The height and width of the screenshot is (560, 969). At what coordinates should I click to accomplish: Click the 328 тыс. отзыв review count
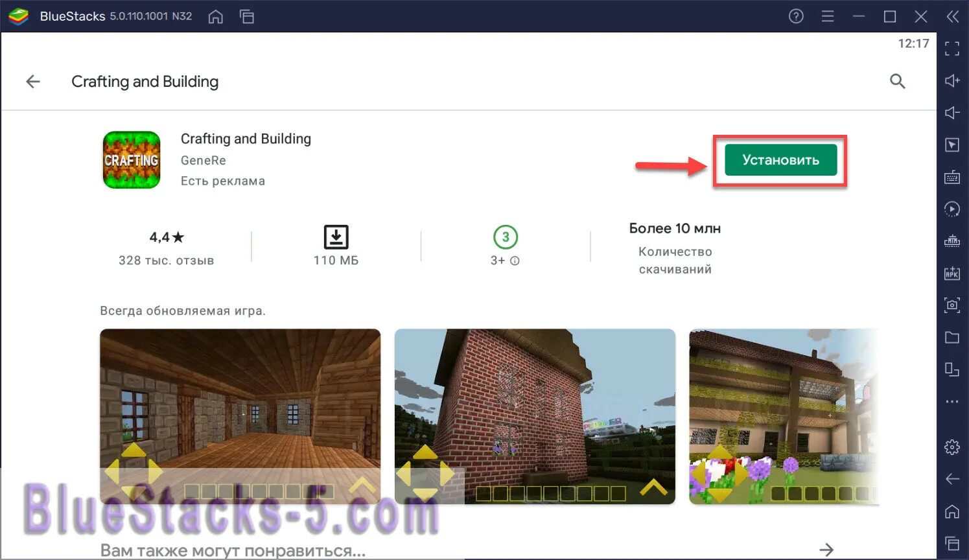pos(166,261)
